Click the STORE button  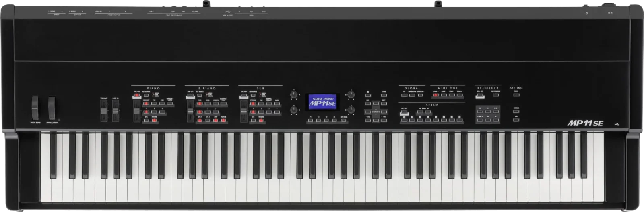click(384, 95)
